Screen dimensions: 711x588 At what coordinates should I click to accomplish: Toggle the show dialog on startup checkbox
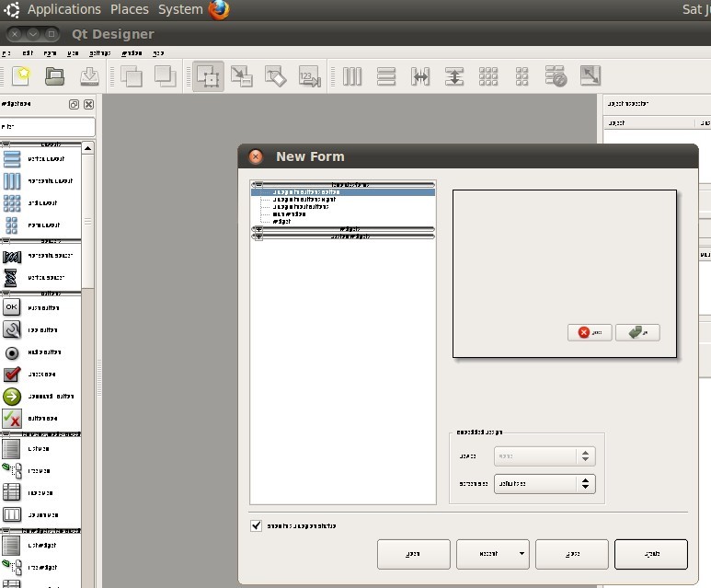(x=257, y=525)
